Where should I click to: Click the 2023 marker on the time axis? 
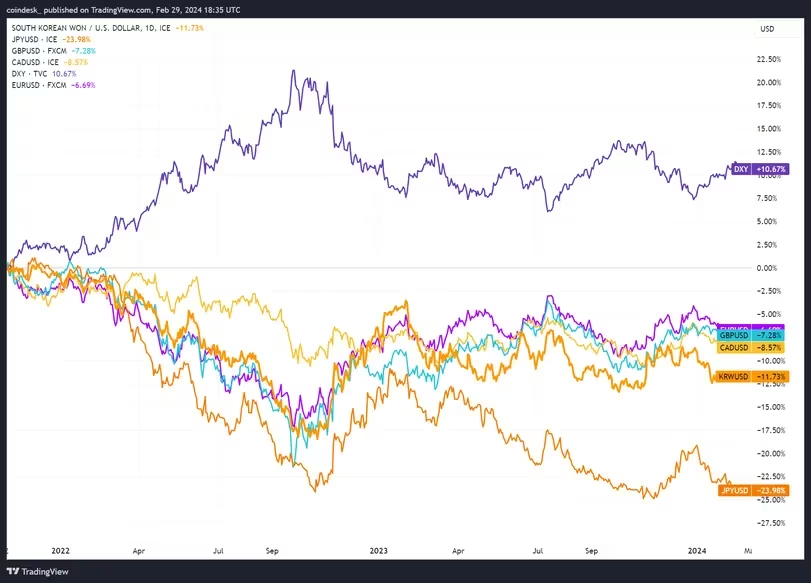[378, 549]
